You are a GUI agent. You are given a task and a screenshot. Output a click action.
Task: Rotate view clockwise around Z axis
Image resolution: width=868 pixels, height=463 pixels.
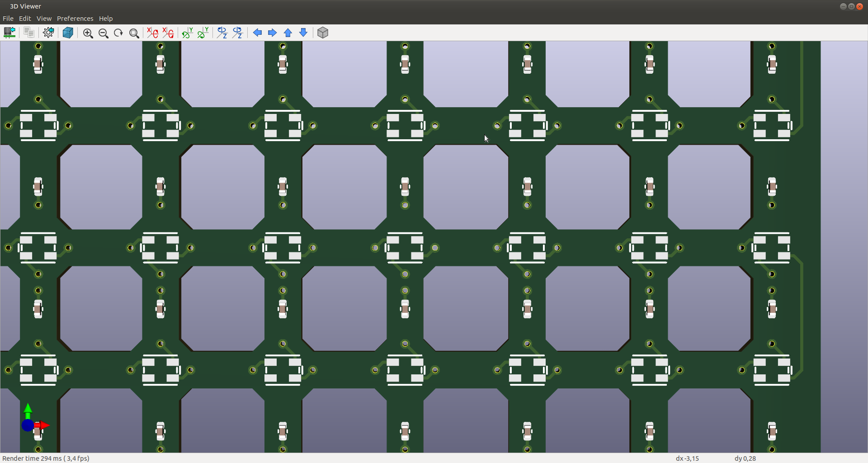(x=222, y=33)
